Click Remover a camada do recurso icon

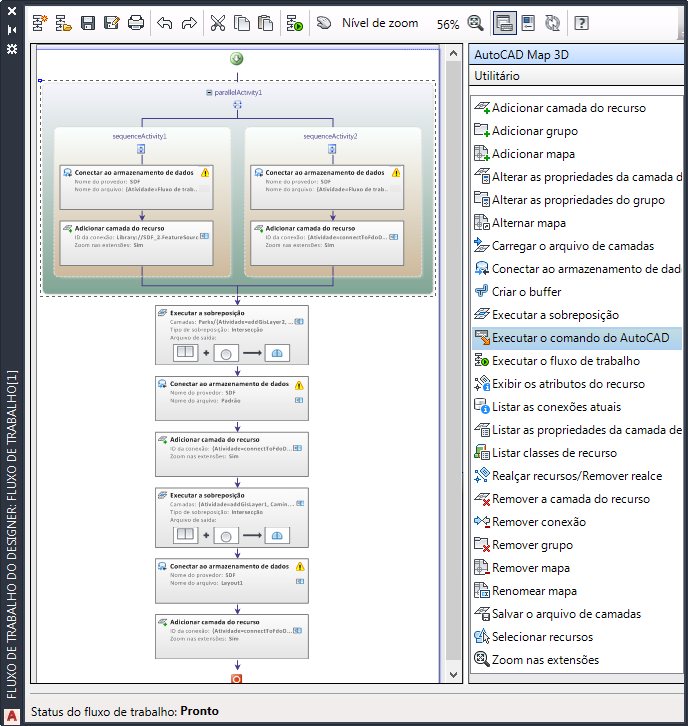coord(482,499)
